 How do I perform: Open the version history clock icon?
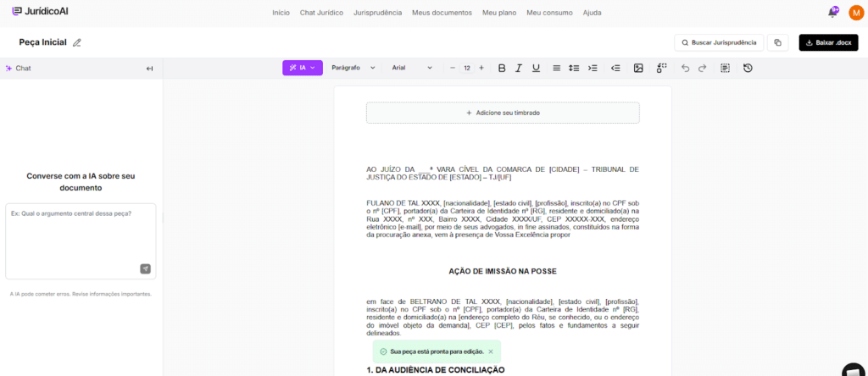[x=748, y=68]
